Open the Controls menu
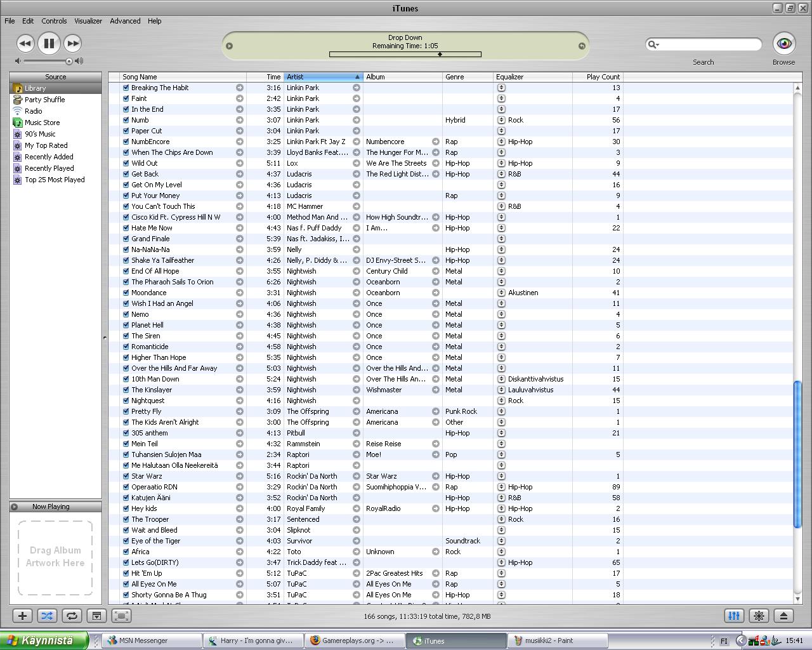The image size is (812, 650). [54, 21]
